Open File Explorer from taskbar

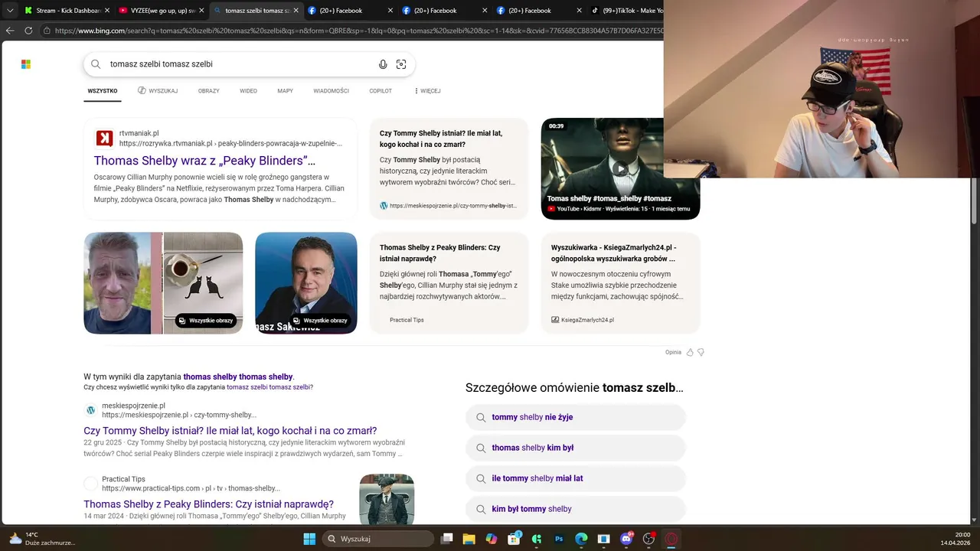[x=469, y=539]
